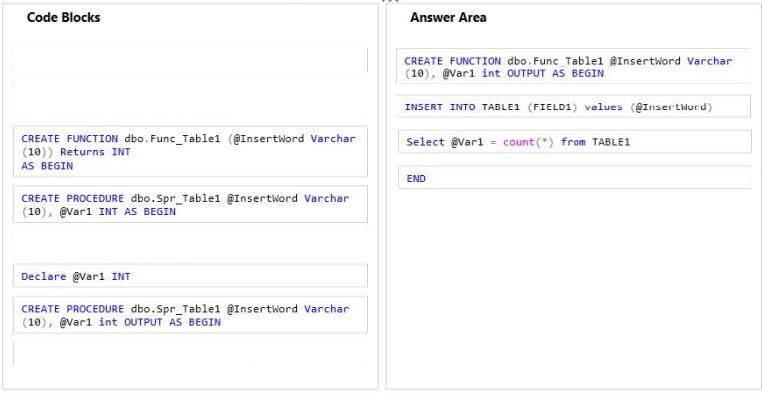Click the @InsertWord value in INSERT statement
The height and width of the screenshot is (394, 764).
point(675,107)
